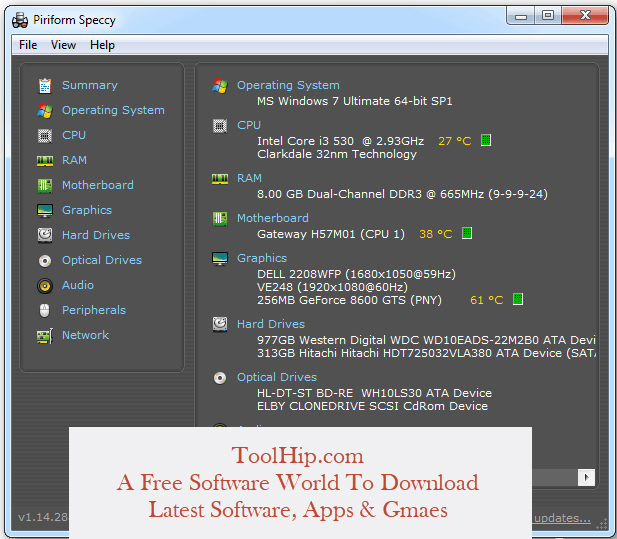View the Network section from sidebar
Viewport: 617px width, 539px height.
pos(85,335)
